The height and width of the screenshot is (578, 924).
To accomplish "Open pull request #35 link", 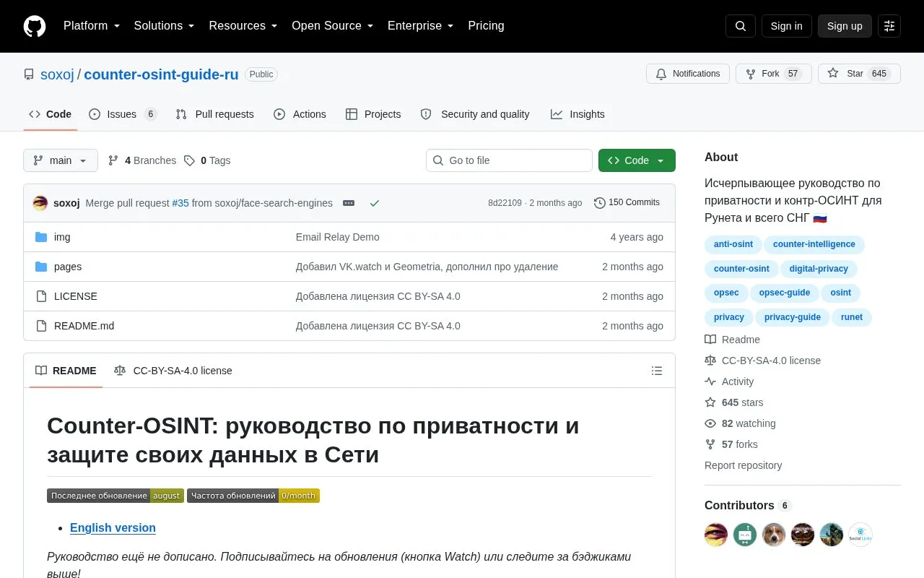I will pos(180,203).
